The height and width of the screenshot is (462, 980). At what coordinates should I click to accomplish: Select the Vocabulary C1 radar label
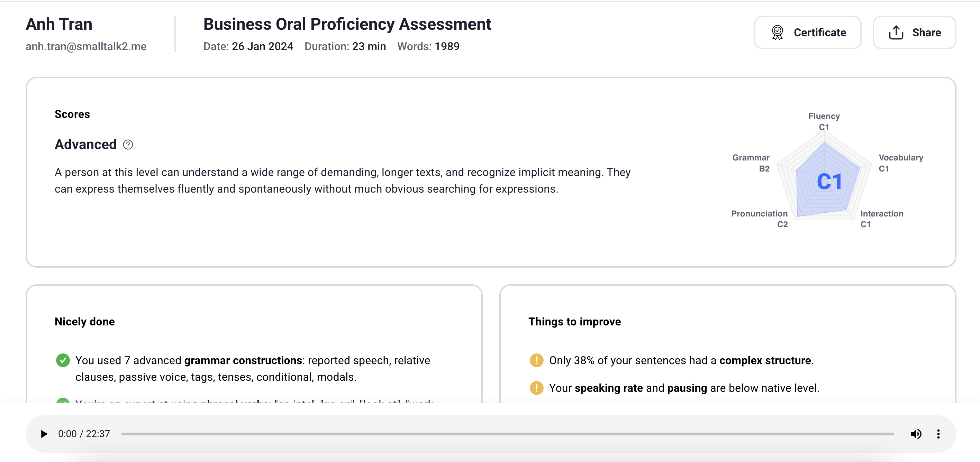pos(900,163)
